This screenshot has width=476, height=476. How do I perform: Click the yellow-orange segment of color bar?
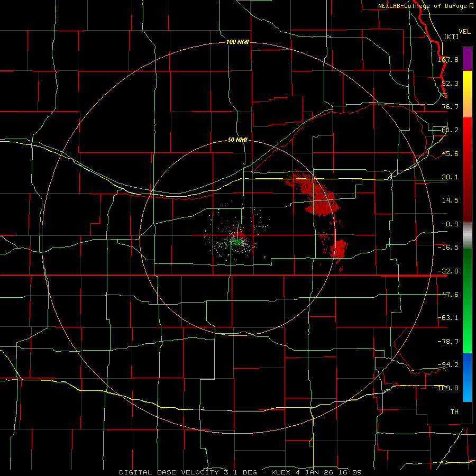(x=467, y=94)
